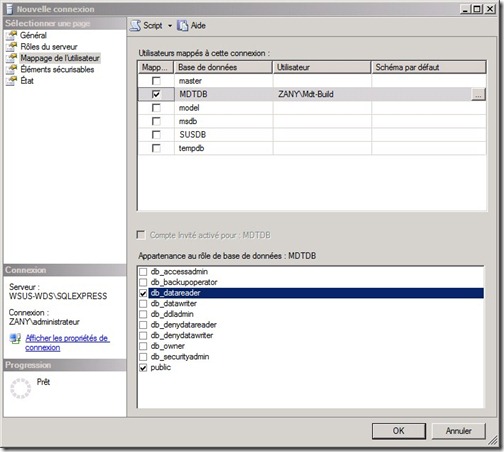Enable the db_denydatareader role
Image resolution: width=504 pixels, height=452 pixels.
pyautogui.click(x=143, y=325)
